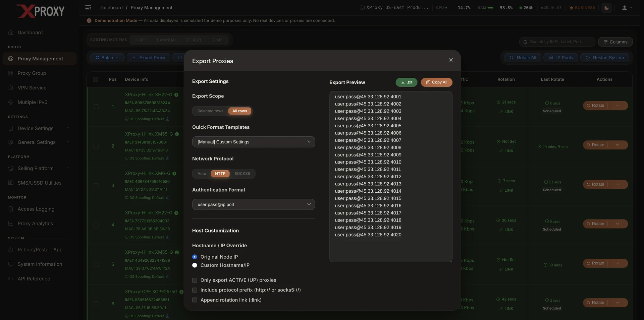
Task: Copy All exported proxies
Action: tap(436, 82)
